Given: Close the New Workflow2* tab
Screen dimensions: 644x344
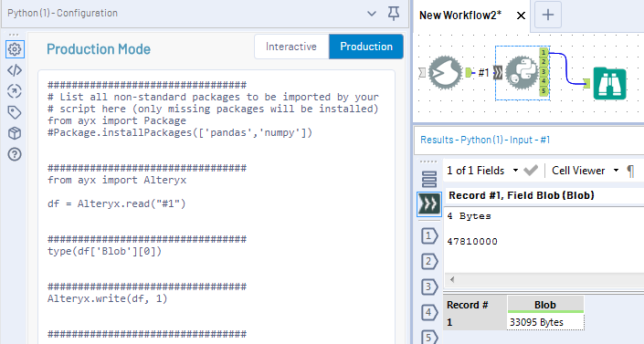Looking at the screenshot, I should tap(521, 16).
